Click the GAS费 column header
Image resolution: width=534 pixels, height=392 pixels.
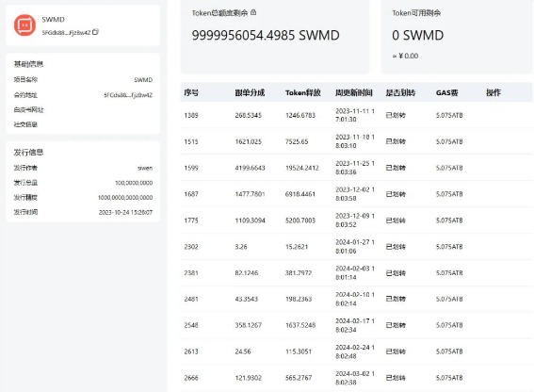tap(446, 92)
